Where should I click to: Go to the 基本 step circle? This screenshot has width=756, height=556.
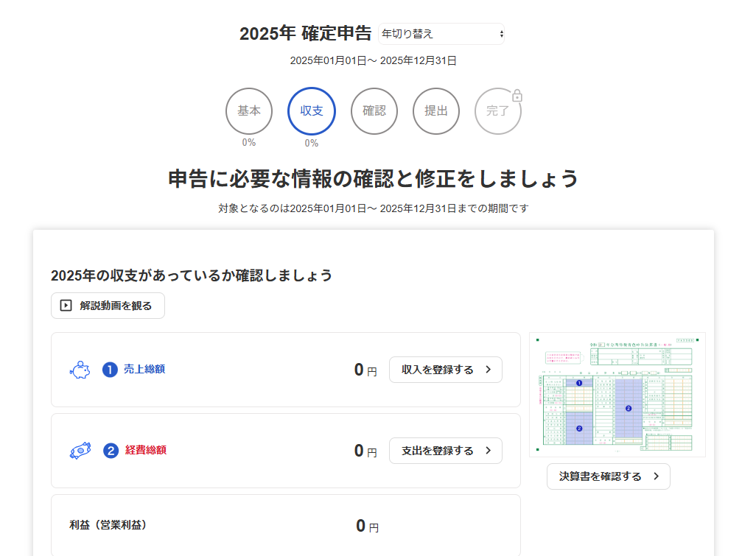[249, 110]
